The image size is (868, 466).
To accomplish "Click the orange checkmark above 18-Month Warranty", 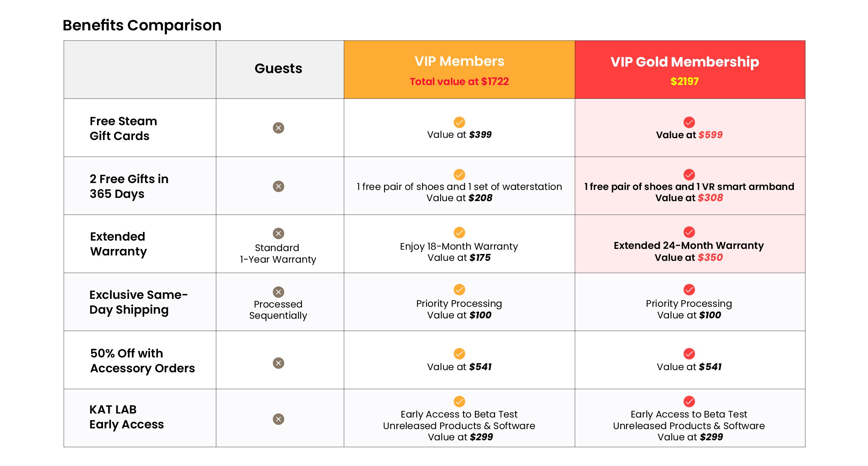I will coord(459,232).
